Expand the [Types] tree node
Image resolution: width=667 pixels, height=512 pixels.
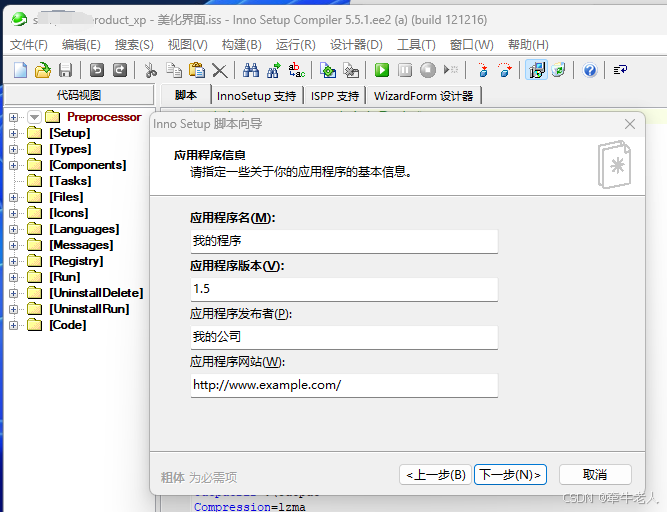pos(13,149)
